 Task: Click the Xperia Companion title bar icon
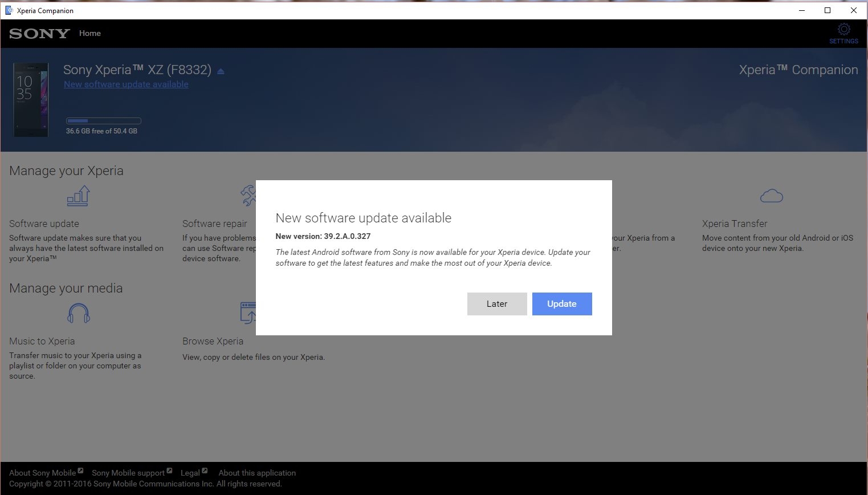9,10
